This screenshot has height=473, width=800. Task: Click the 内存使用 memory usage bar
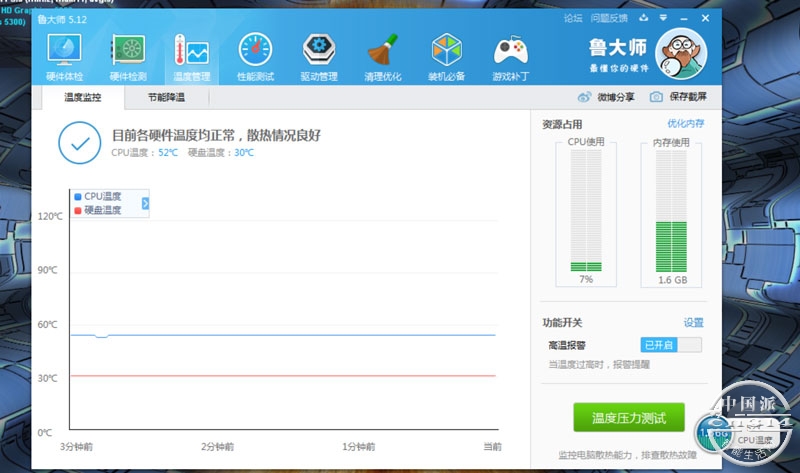point(671,211)
